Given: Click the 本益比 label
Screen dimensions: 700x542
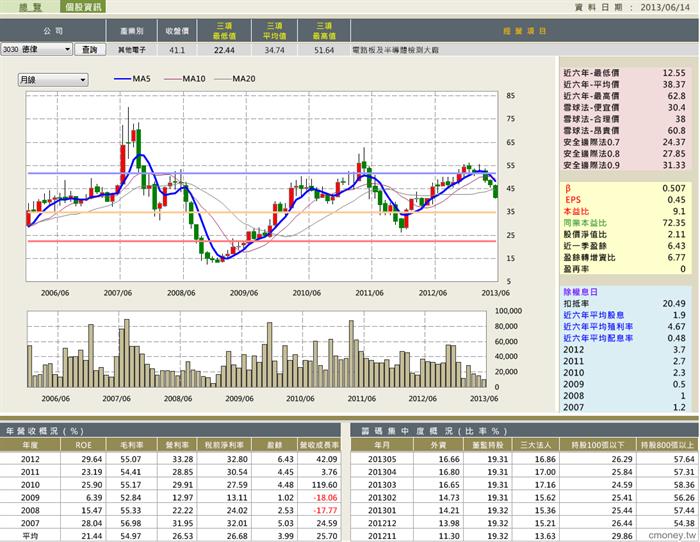Looking at the screenshot, I should [x=576, y=212].
